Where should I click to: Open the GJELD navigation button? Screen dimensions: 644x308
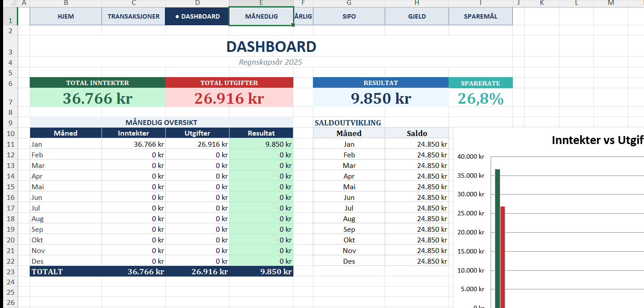tap(417, 16)
